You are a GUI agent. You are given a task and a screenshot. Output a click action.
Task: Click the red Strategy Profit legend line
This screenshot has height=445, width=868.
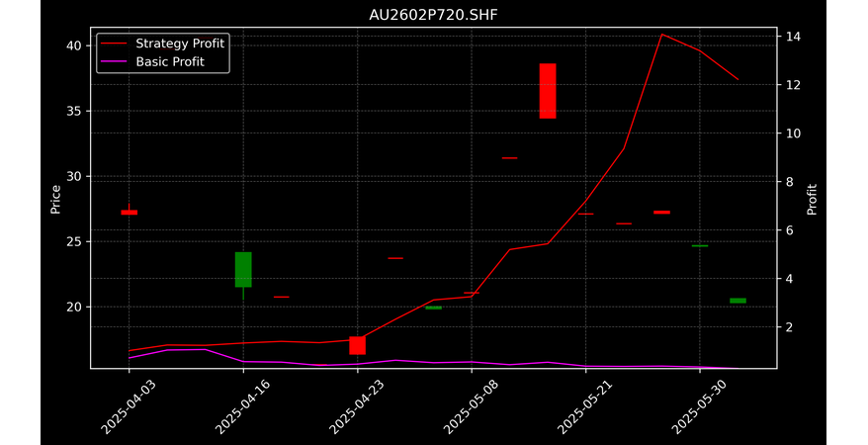114,44
